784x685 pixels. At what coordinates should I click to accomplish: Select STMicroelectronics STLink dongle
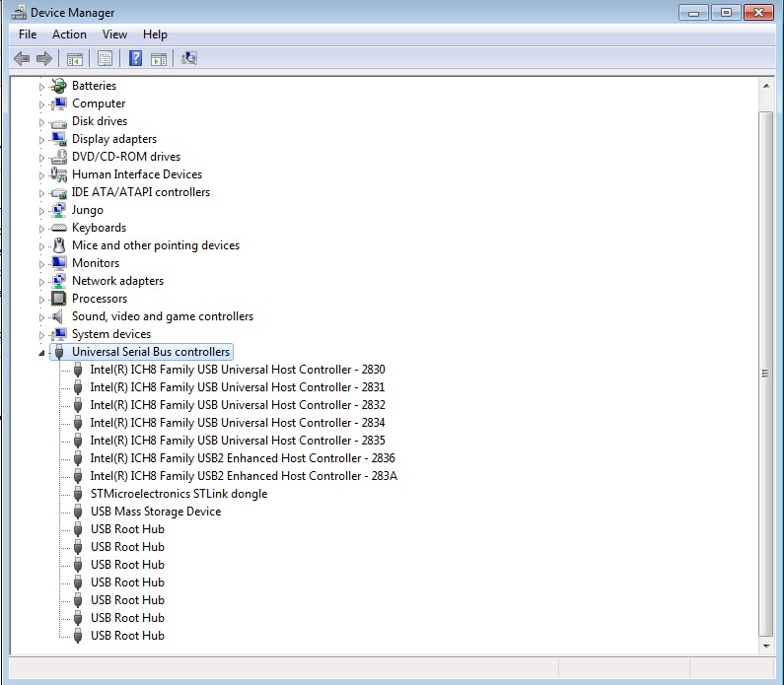pos(179,494)
